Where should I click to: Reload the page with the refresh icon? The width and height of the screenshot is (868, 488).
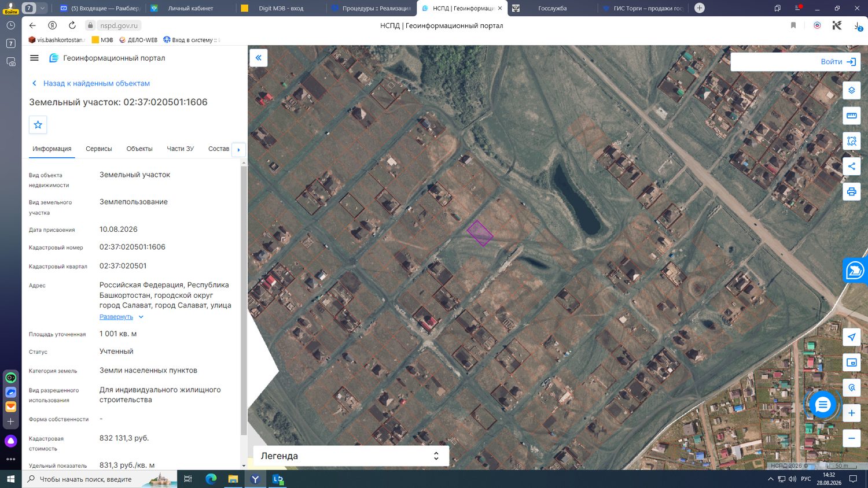pos(72,25)
